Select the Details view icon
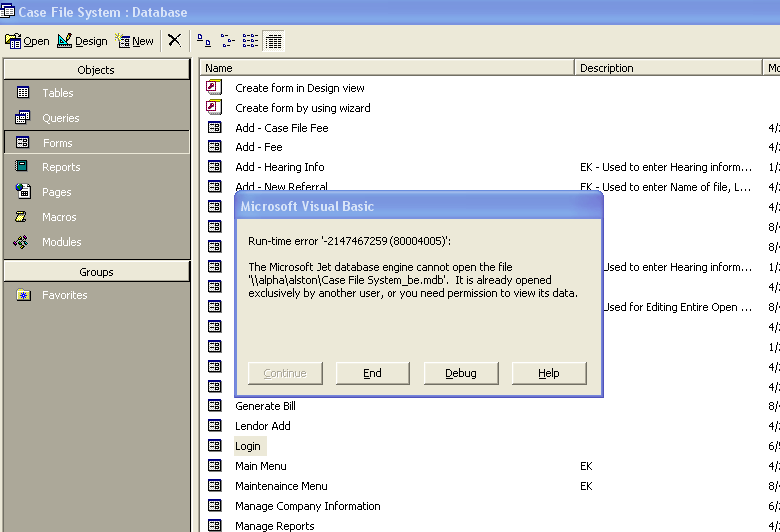This screenshot has width=780, height=532. click(273, 41)
